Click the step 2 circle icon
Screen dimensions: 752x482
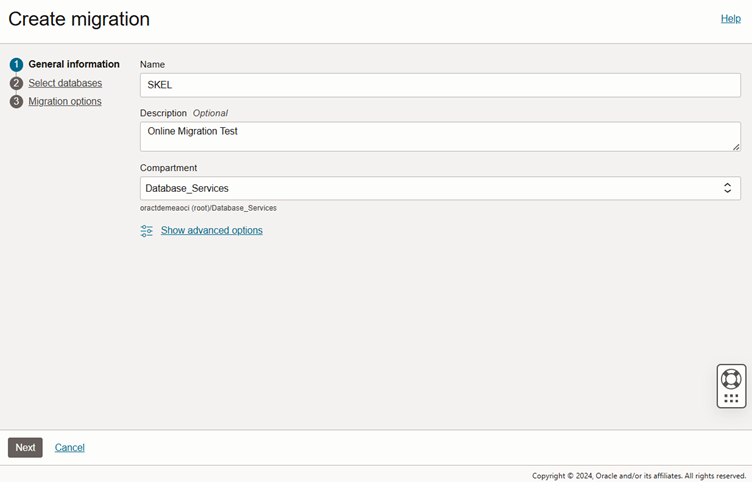(x=16, y=83)
